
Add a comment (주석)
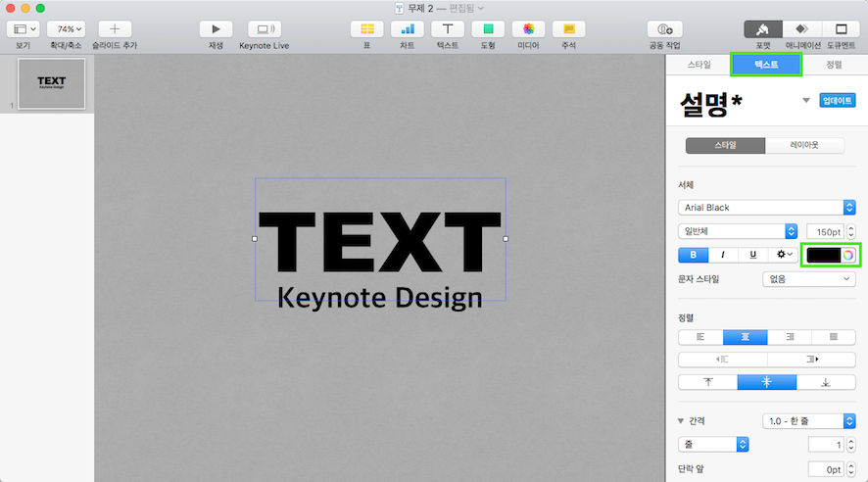pyautogui.click(x=568, y=28)
